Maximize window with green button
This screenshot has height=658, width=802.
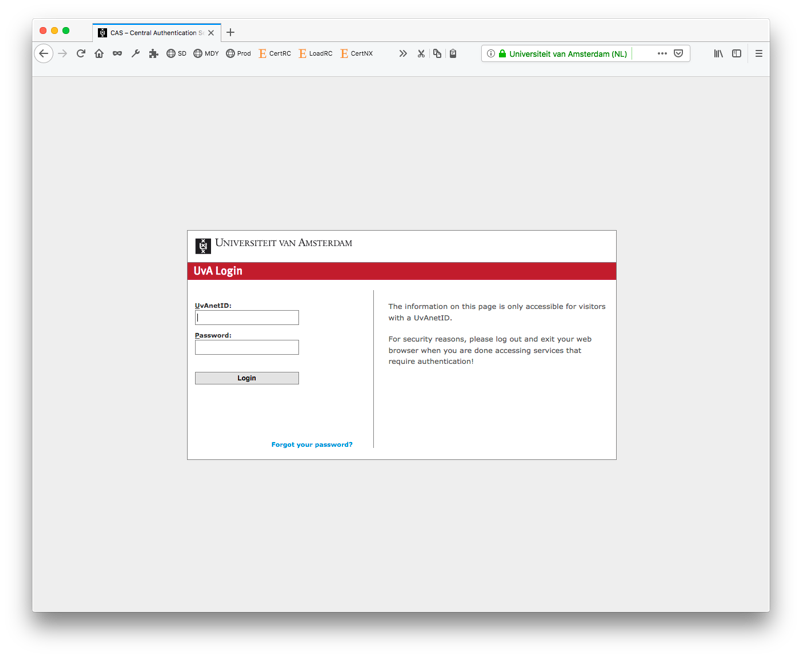point(66,31)
